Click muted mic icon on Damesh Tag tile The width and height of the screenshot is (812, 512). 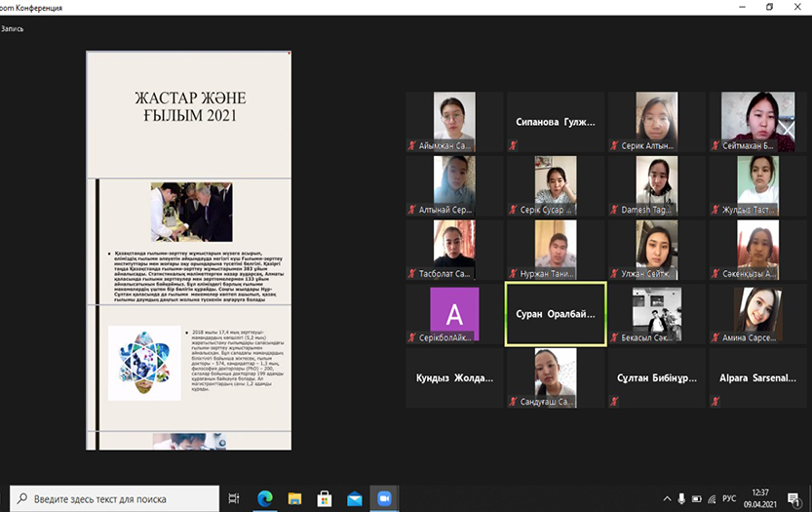pyautogui.click(x=615, y=209)
